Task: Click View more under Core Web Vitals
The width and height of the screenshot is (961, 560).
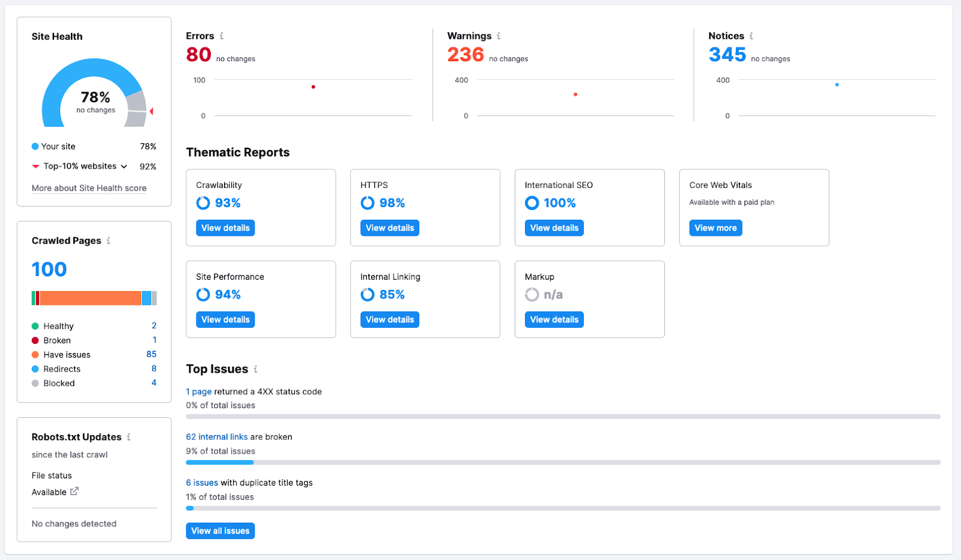Action: pyautogui.click(x=715, y=228)
